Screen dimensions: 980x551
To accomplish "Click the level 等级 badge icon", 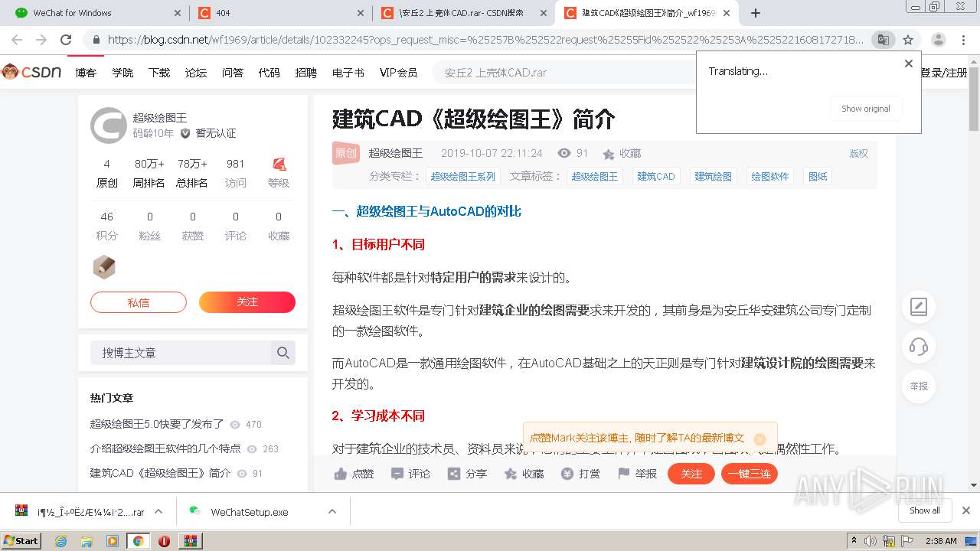I will coord(279,164).
